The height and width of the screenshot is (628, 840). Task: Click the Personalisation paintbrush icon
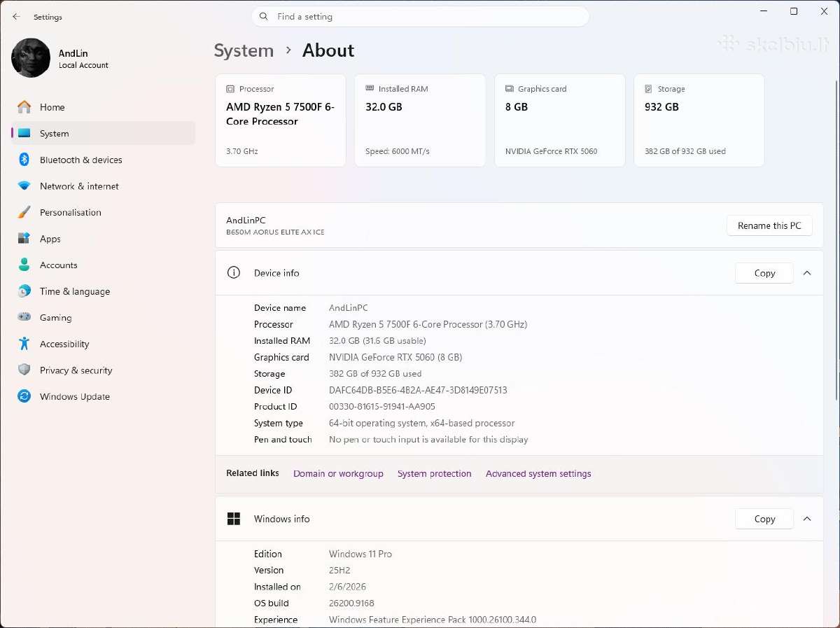24,212
